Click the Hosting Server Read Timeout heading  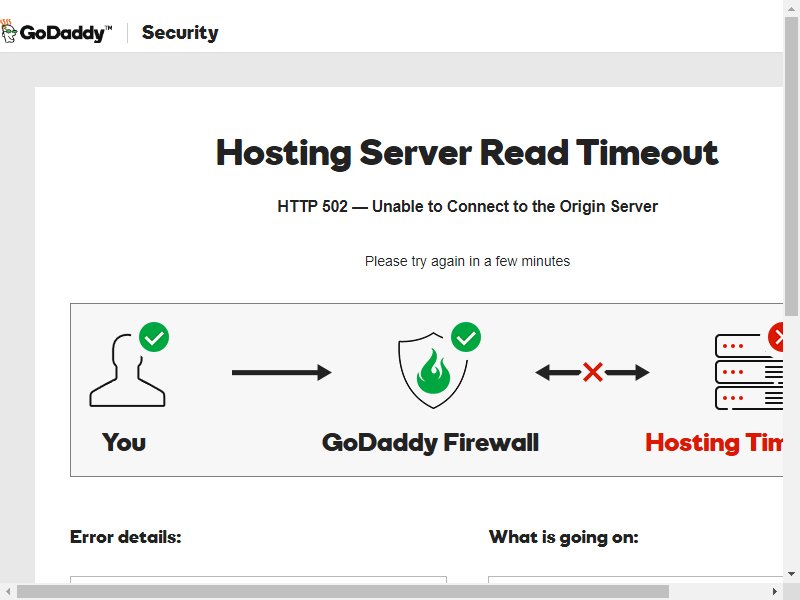[467, 153]
